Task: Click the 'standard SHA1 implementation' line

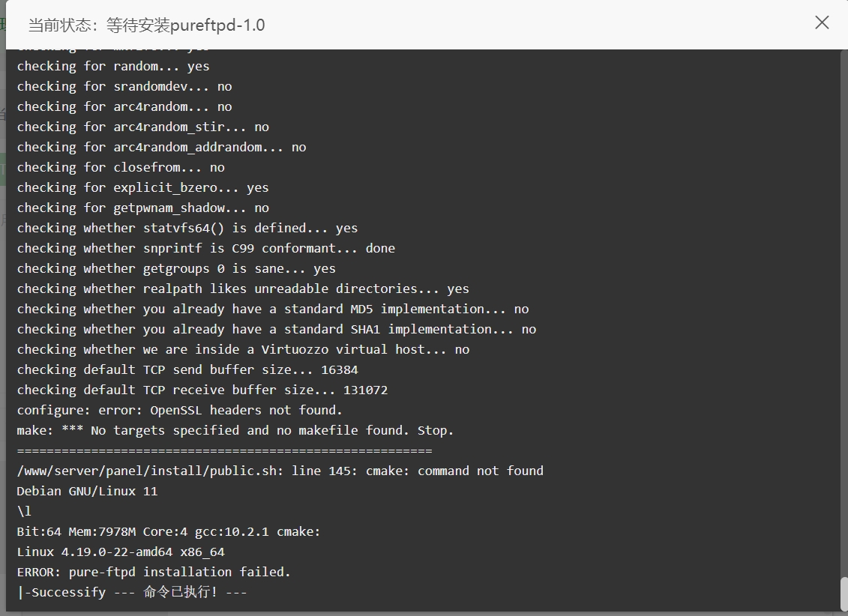Action: tap(277, 329)
